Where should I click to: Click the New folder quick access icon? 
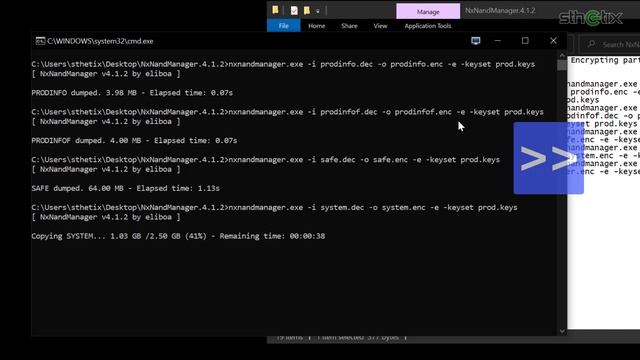point(307,11)
